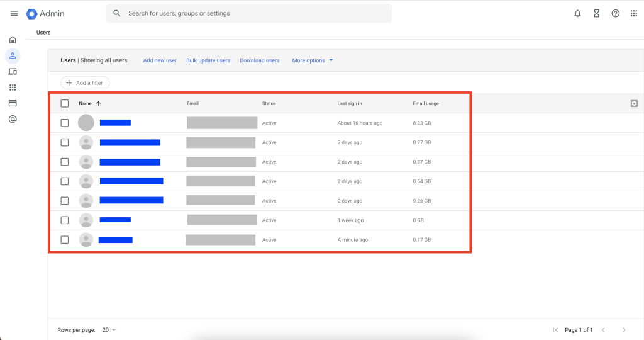
Task: Check the box for the 8.23 GB user
Action: (65, 123)
